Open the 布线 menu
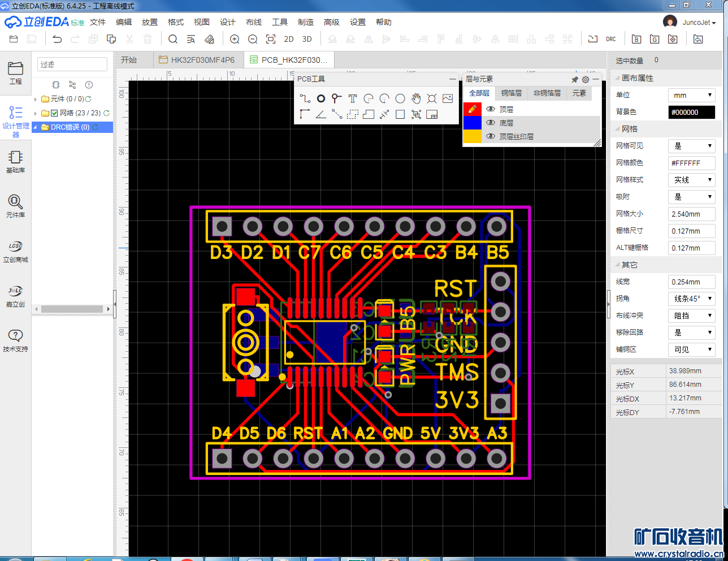This screenshot has height=561, width=728. click(254, 22)
